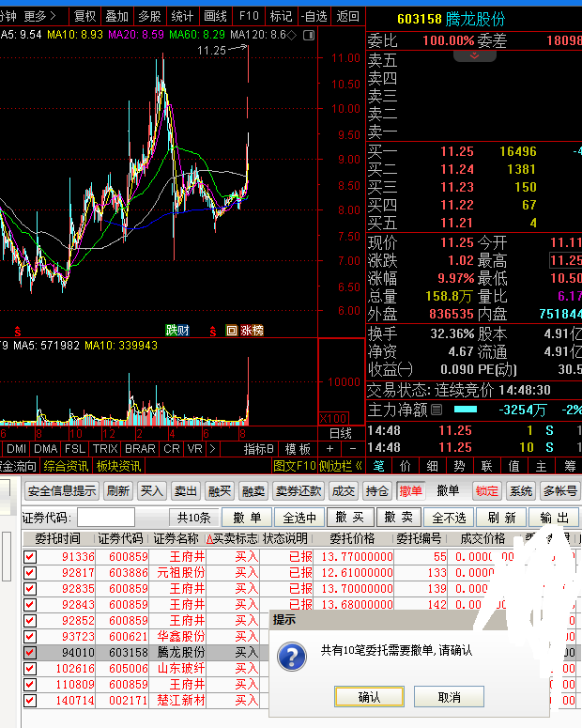Select the 画线 drawing tool
Viewport: 582px width, 728px height.
pyautogui.click(x=215, y=17)
